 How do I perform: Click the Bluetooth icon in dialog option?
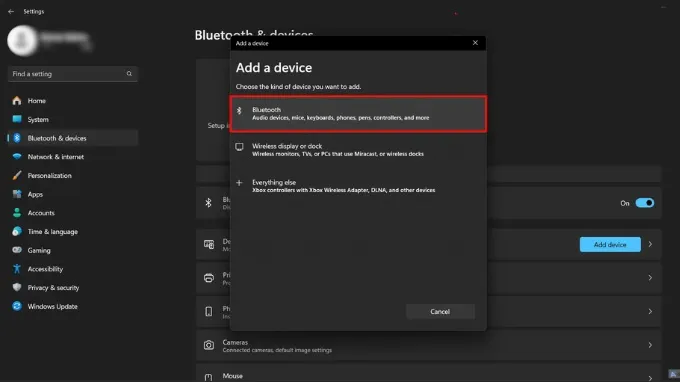(239, 111)
